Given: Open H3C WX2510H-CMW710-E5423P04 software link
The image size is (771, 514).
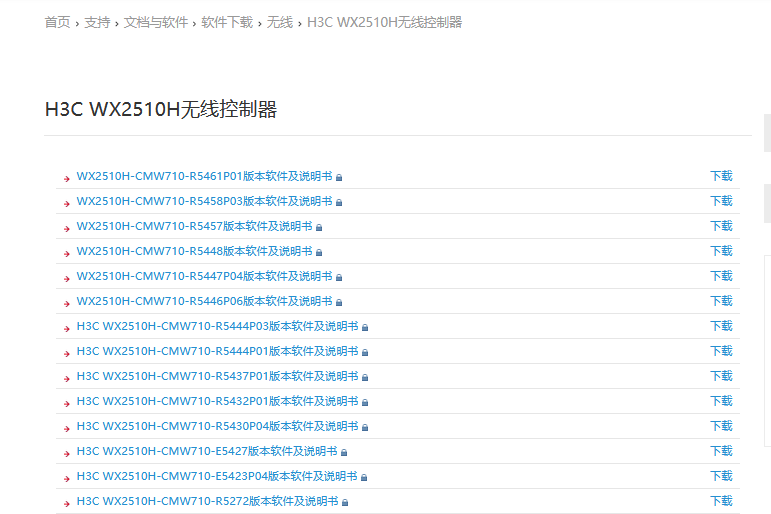Looking at the screenshot, I should (x=217, y=476).
